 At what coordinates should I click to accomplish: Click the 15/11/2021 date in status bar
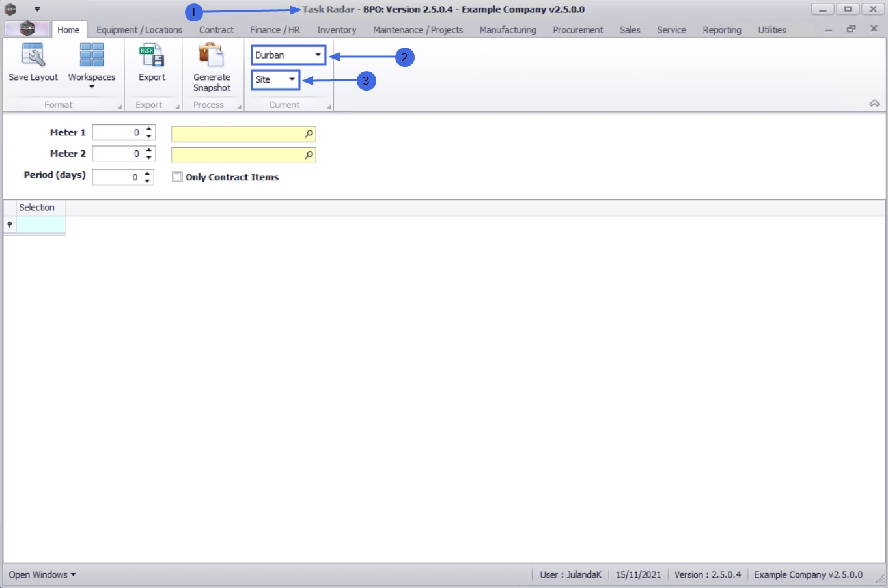pyautogui.click(x=638, y=575)
